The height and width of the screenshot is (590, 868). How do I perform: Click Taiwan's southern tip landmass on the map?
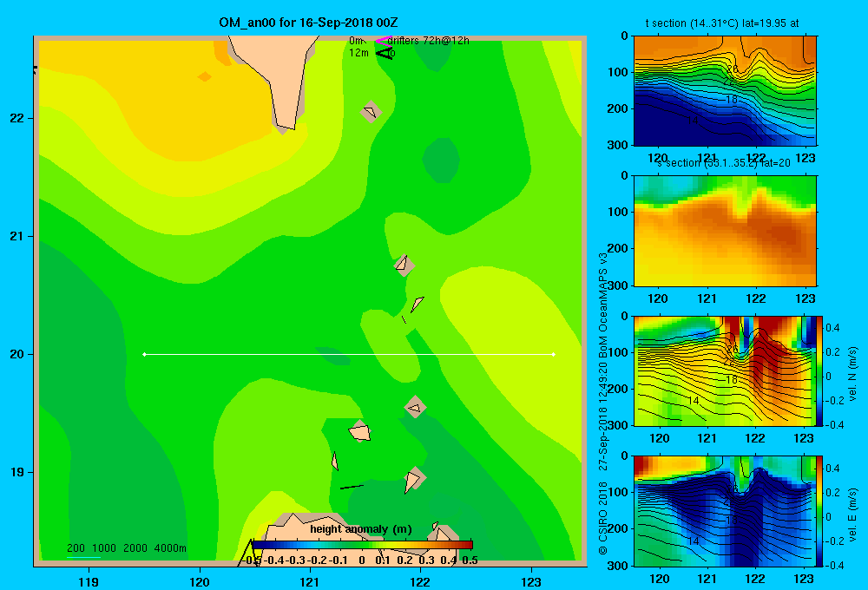[277, 77]
